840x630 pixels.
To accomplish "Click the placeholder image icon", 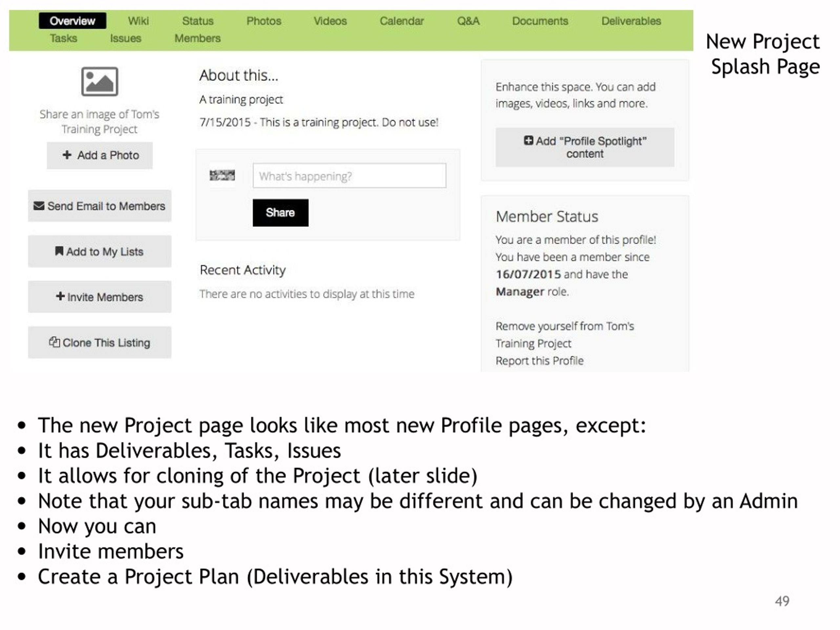I will pos(99,82).
